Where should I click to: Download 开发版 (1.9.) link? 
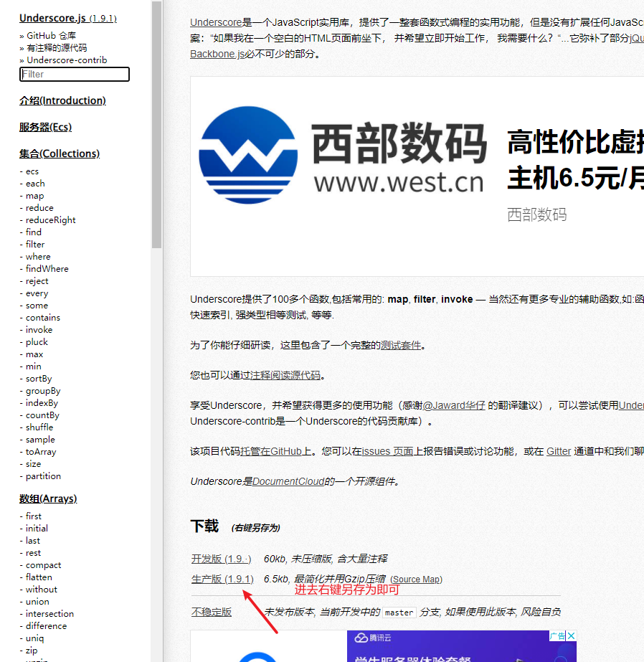coord(221,559)
